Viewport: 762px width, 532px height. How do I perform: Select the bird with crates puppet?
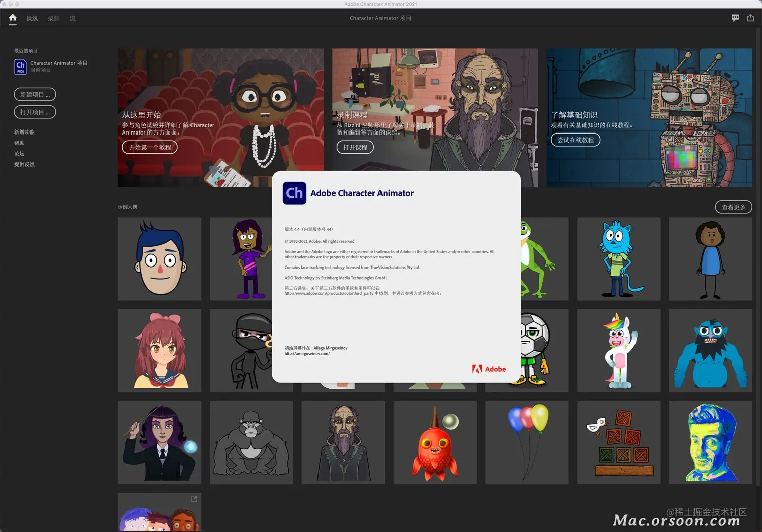618,442
